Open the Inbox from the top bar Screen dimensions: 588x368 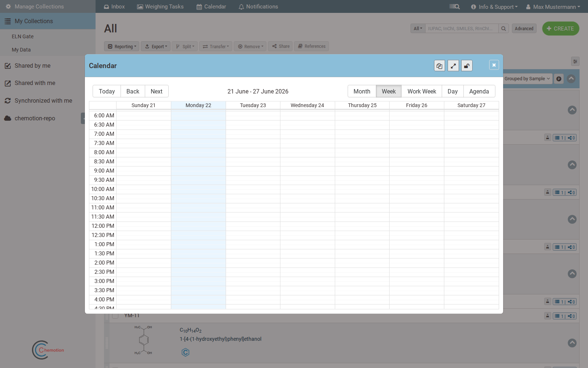(x=114, y=7)
